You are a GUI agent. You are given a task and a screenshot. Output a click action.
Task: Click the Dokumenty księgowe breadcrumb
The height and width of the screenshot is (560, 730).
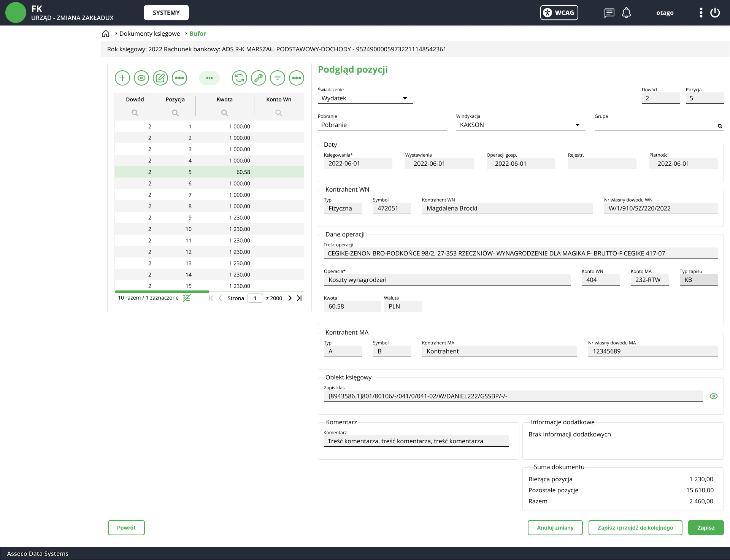(x=150, y=33)
